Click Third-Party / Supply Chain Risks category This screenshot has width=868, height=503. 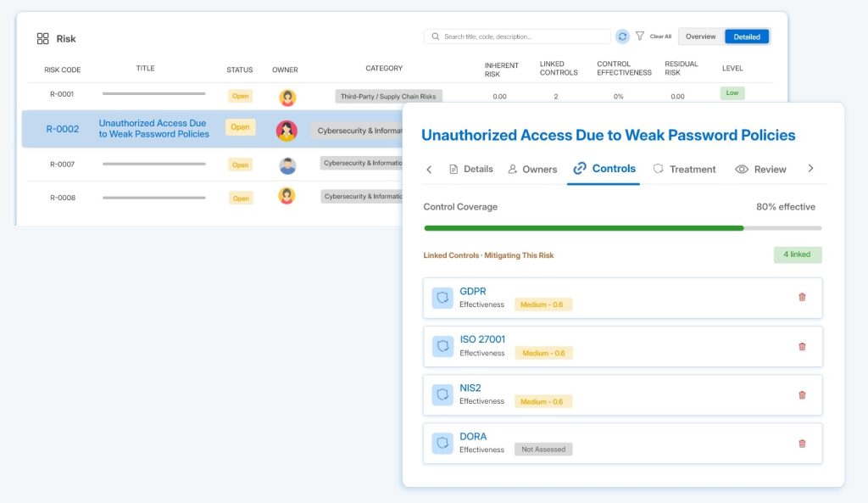coord(388,97)
